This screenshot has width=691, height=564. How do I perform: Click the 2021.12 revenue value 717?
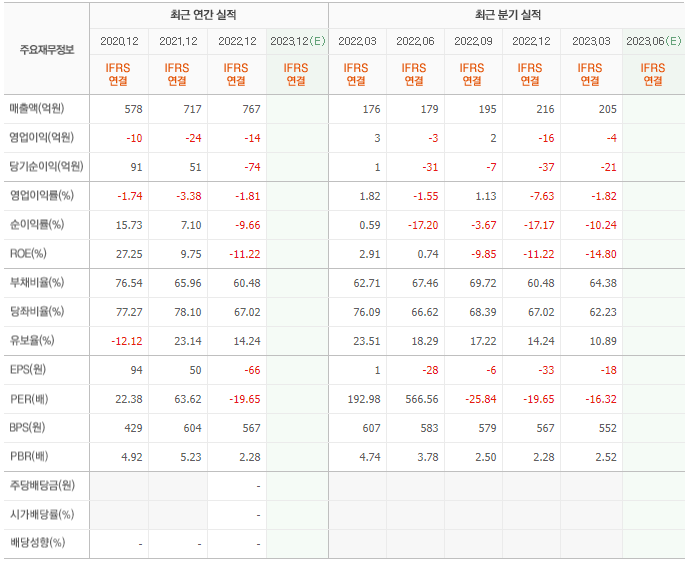click(x=192, y=109)
